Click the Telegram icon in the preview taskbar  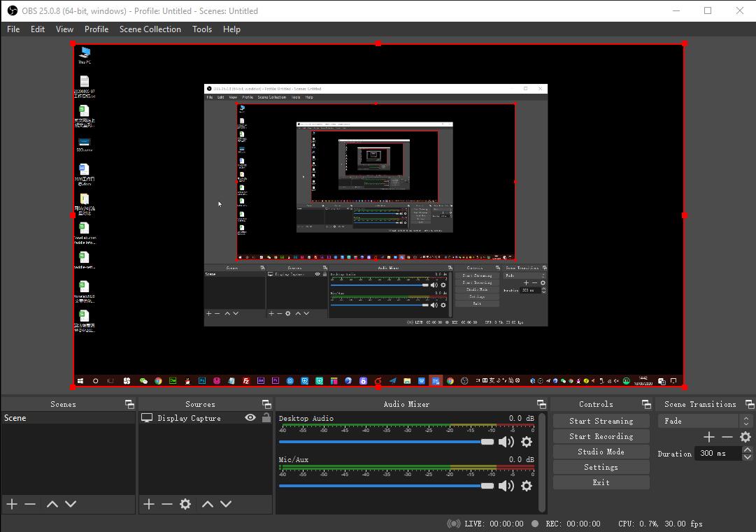point(393,381)
